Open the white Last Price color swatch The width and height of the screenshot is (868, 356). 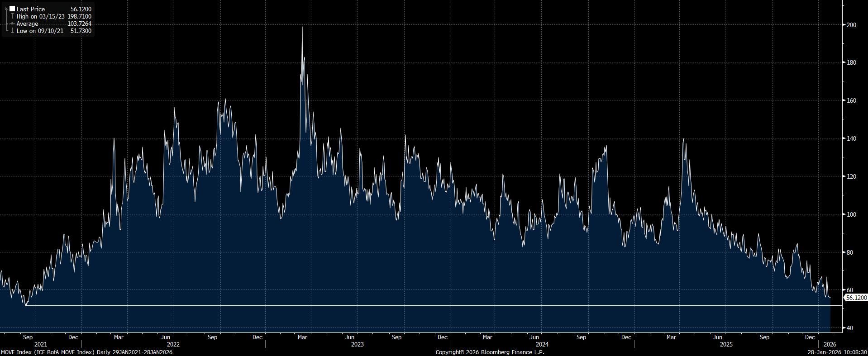(12, 9)
